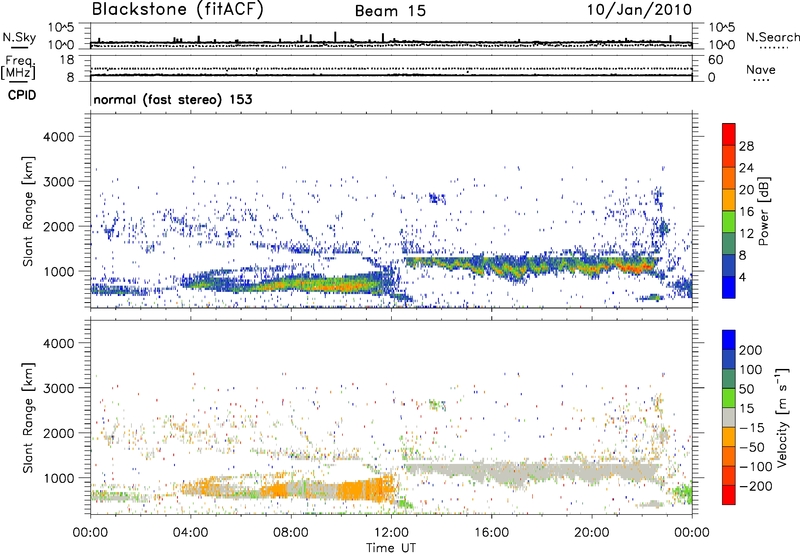This screenshot has width=800, height=554.
Task: Click the 'Blackstone (fitACF)' plot title
Action: (x=178, y=9)
